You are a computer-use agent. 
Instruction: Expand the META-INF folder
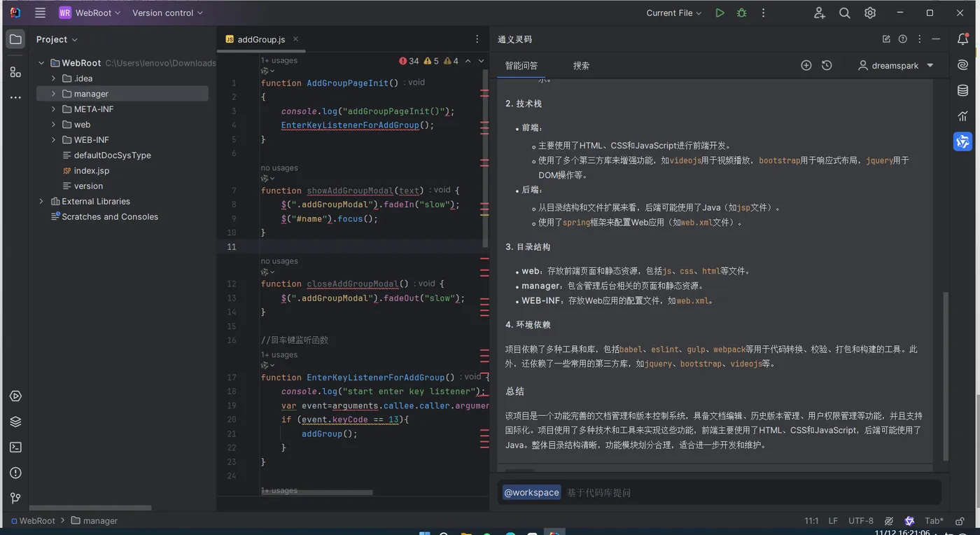pyautogui.click(x=53, y=109)
